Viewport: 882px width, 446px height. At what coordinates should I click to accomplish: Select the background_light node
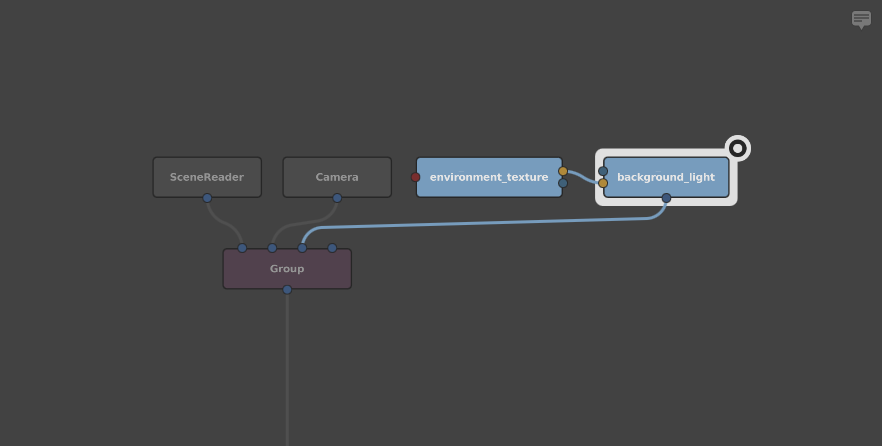666,177
